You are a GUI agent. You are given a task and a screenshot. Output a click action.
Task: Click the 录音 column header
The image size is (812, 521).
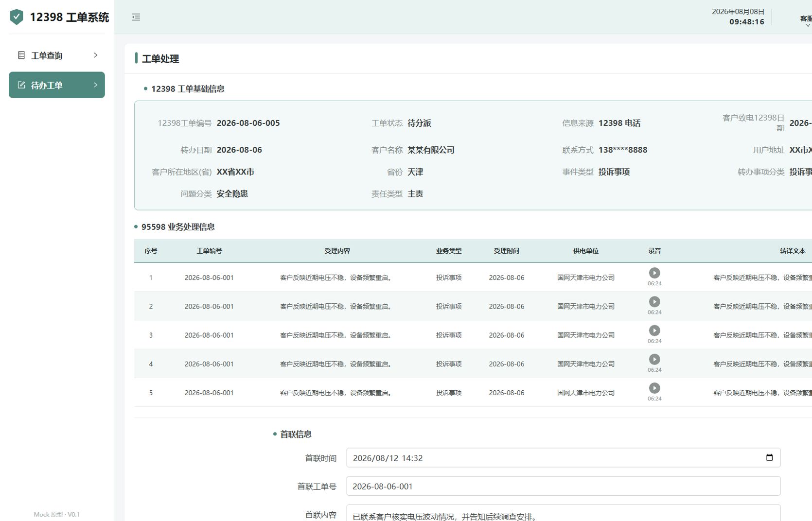654,251
